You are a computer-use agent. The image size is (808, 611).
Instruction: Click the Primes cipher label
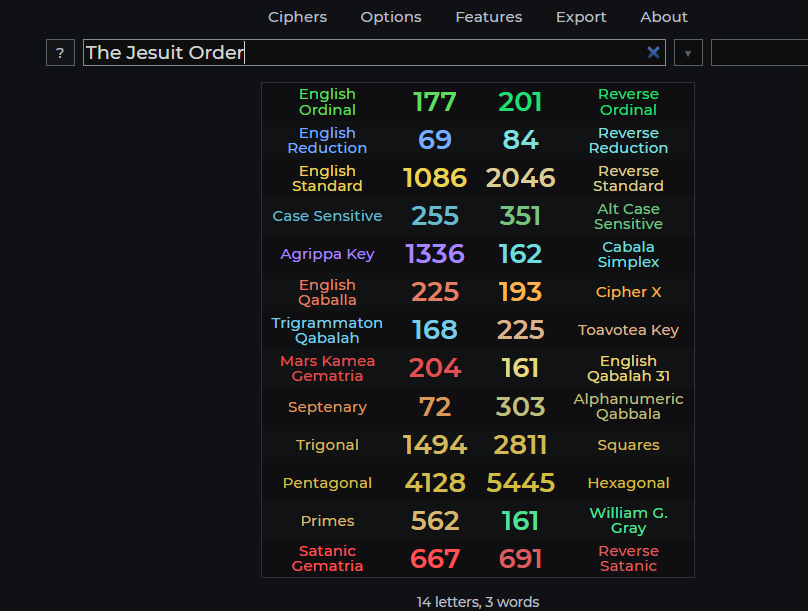[x=327, y=521]
